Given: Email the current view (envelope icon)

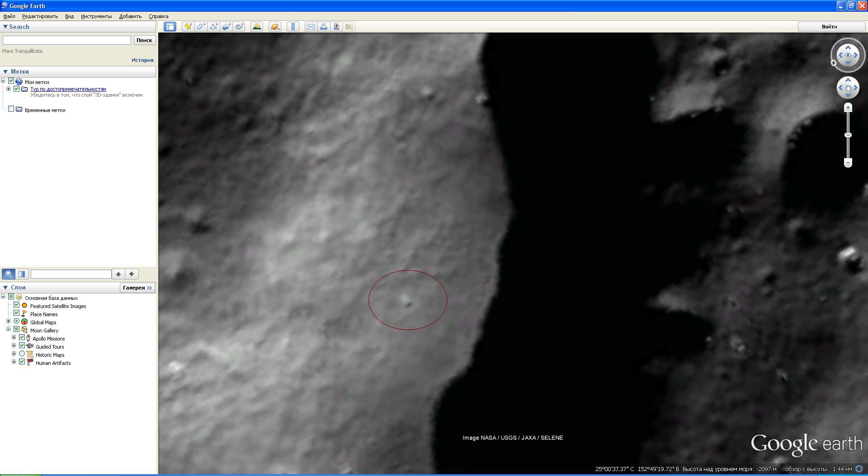Looking at the screenshot, I should point(311,27).
